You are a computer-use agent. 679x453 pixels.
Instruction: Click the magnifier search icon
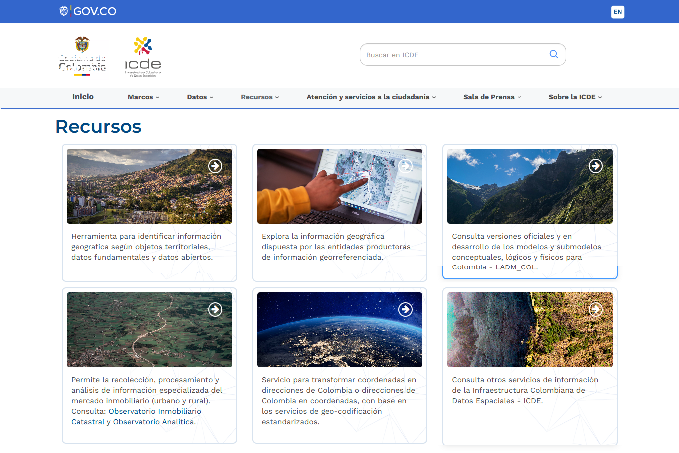[x=553, y=54]
